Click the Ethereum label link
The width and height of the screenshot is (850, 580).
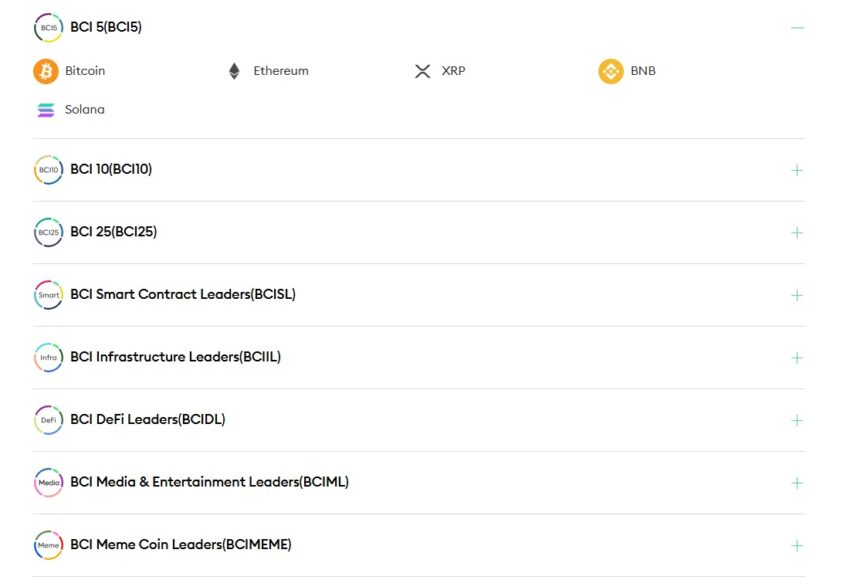[281, 71]
